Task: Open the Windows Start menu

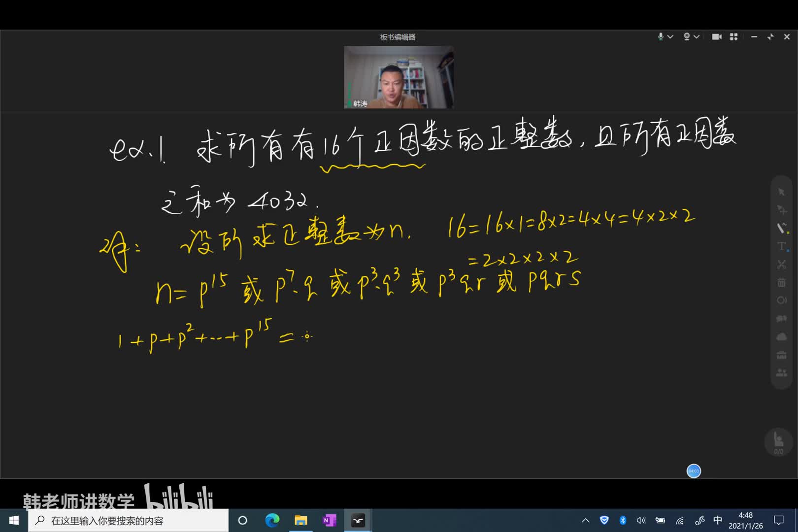Action: (14, 520)
